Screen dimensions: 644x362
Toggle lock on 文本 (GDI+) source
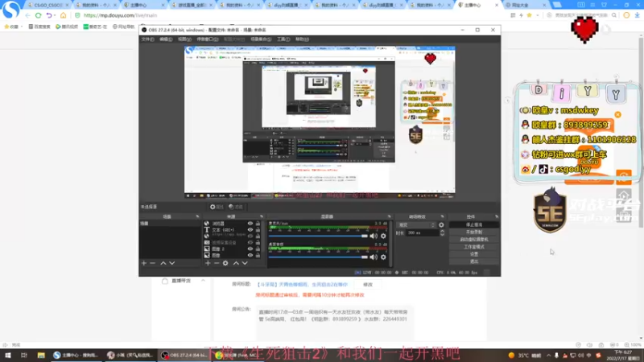(258, 230)
